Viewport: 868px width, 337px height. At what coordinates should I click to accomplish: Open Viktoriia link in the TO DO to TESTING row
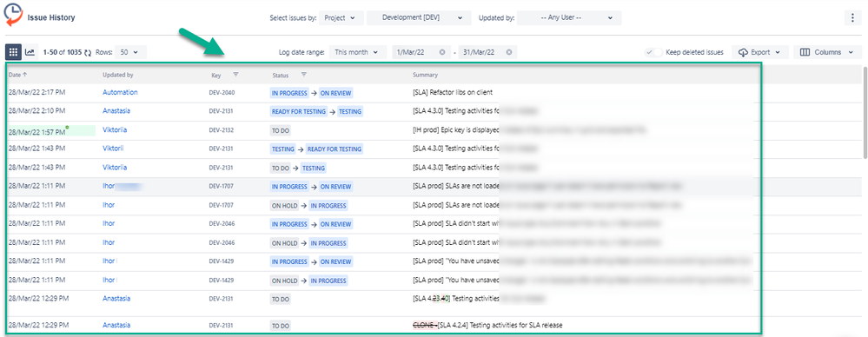tap(115, 167)
